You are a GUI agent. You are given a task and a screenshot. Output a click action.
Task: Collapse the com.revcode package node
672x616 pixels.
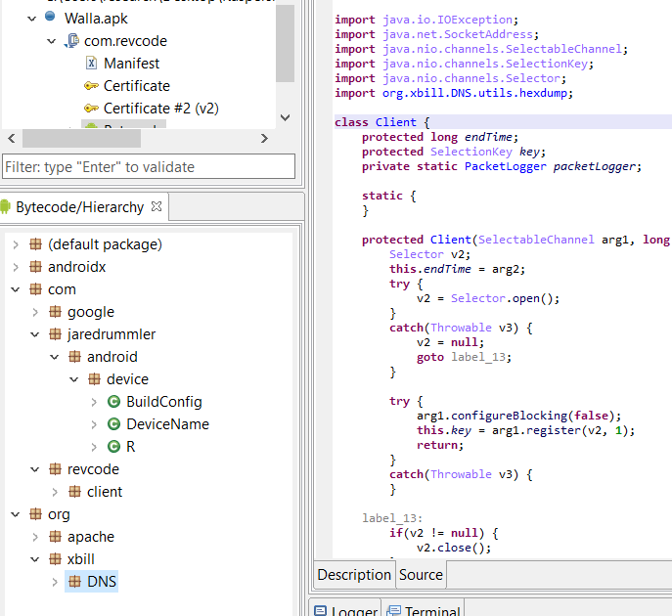tap(52, 41)
